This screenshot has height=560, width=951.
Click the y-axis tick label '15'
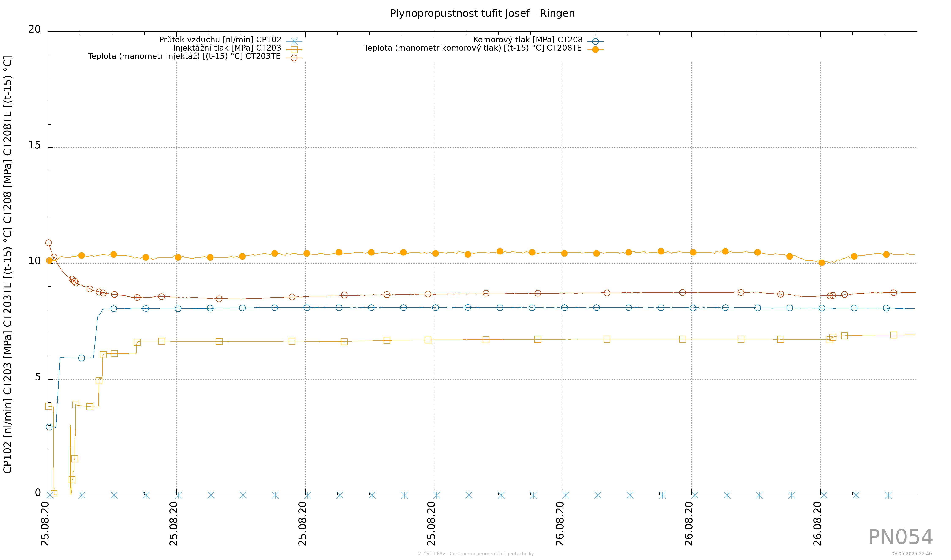(x=34, y=145)
